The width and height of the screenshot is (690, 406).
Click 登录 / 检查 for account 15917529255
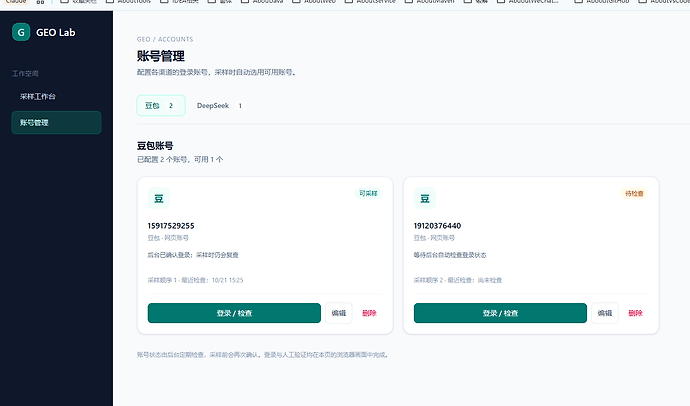[x=234, y=313]
